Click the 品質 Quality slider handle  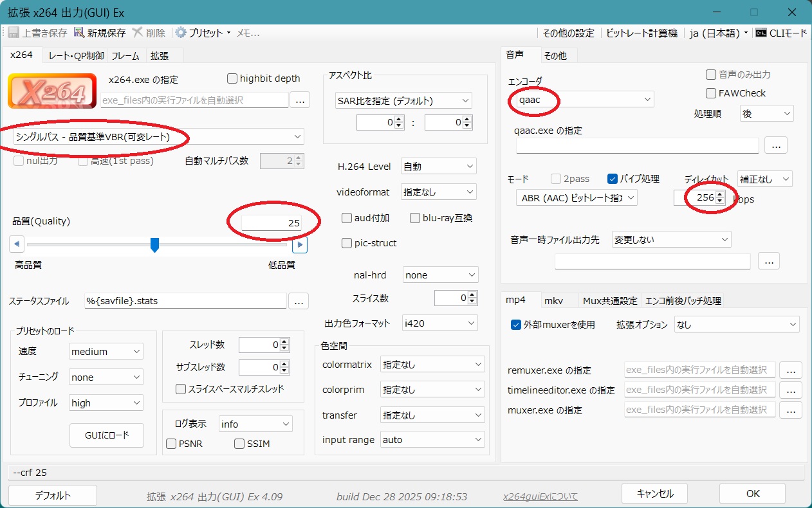154,244
